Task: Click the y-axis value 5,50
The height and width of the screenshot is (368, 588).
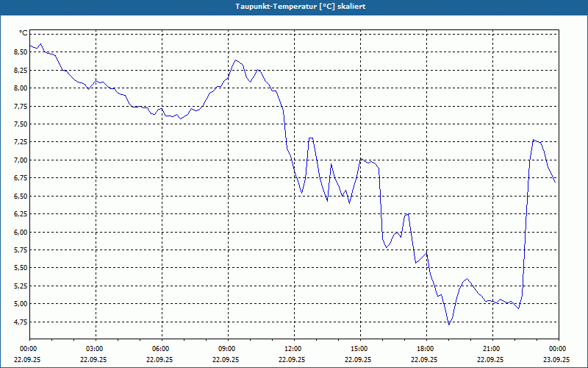Action: (21, 268)
